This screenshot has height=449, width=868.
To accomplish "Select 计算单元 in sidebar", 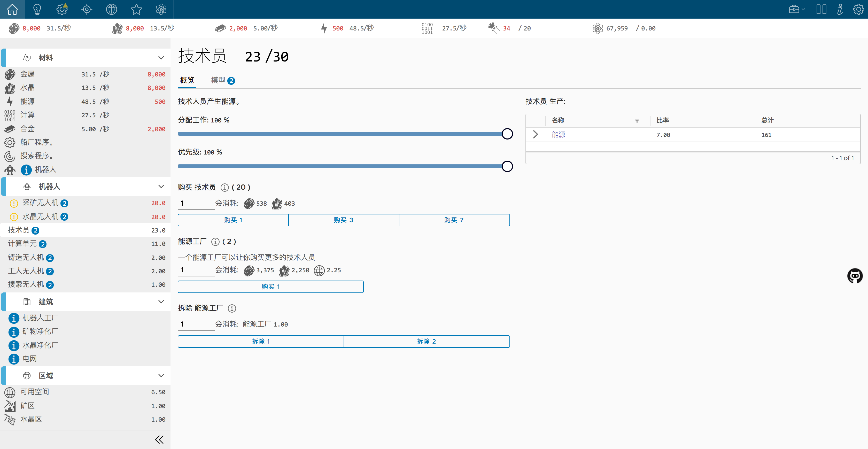I will (x=85, y=244).
